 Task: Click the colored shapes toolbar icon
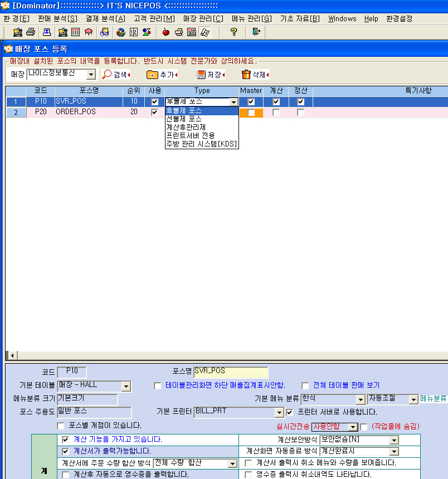147,32
